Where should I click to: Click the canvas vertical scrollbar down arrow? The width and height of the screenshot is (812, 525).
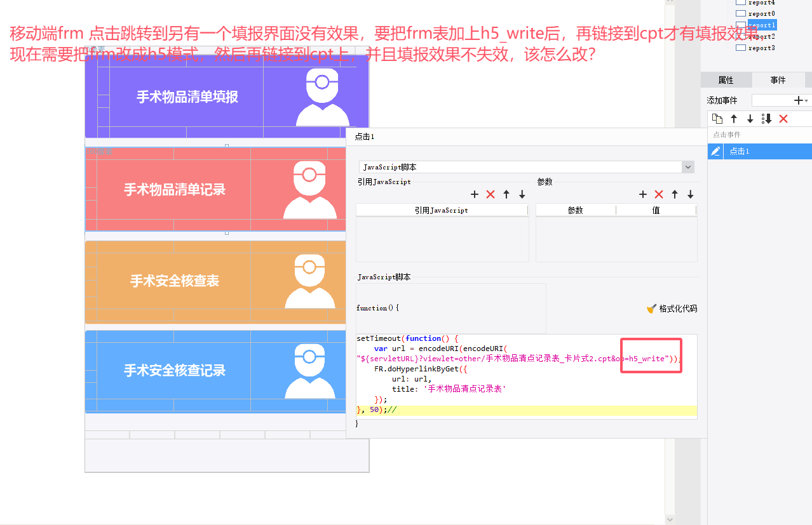668,519
